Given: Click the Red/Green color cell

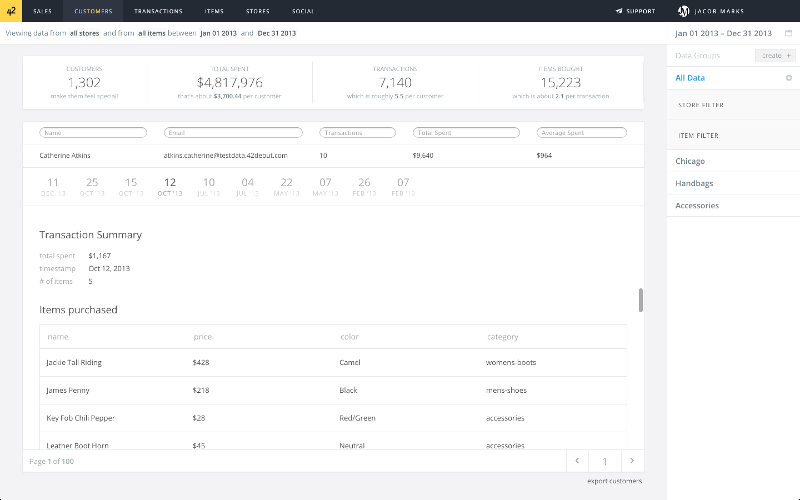Looking at the screenshot, I should coord(357,418).
